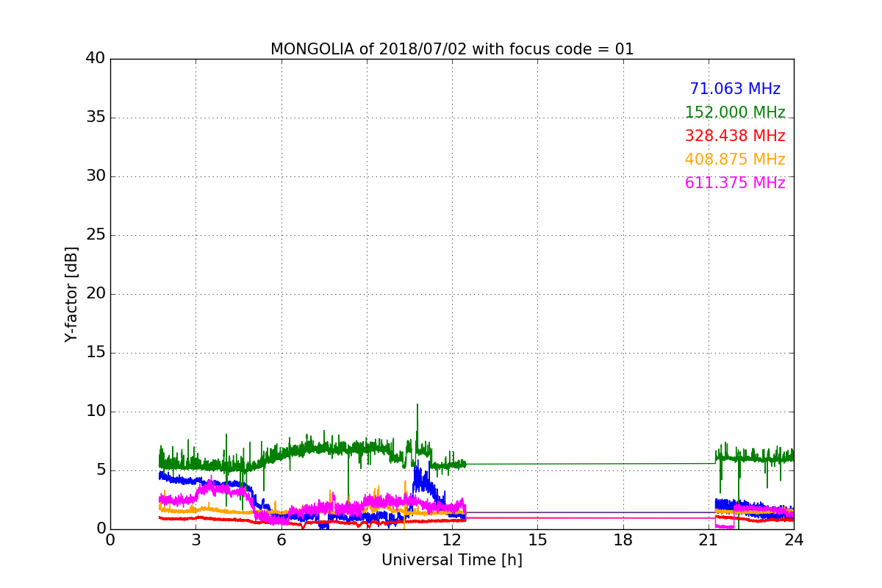
Task: Click the x-axis tick label 3
Action: 196,540
